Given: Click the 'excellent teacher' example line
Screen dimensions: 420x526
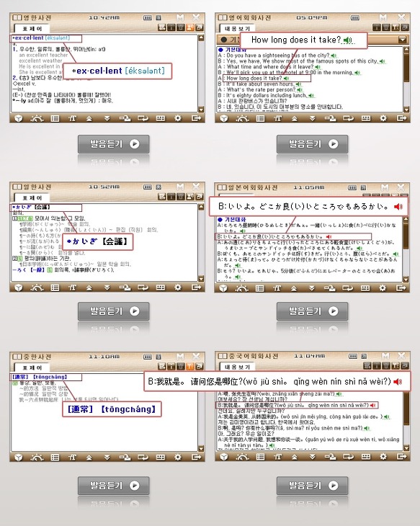Looking at the screenshot, I should (43, 55).
